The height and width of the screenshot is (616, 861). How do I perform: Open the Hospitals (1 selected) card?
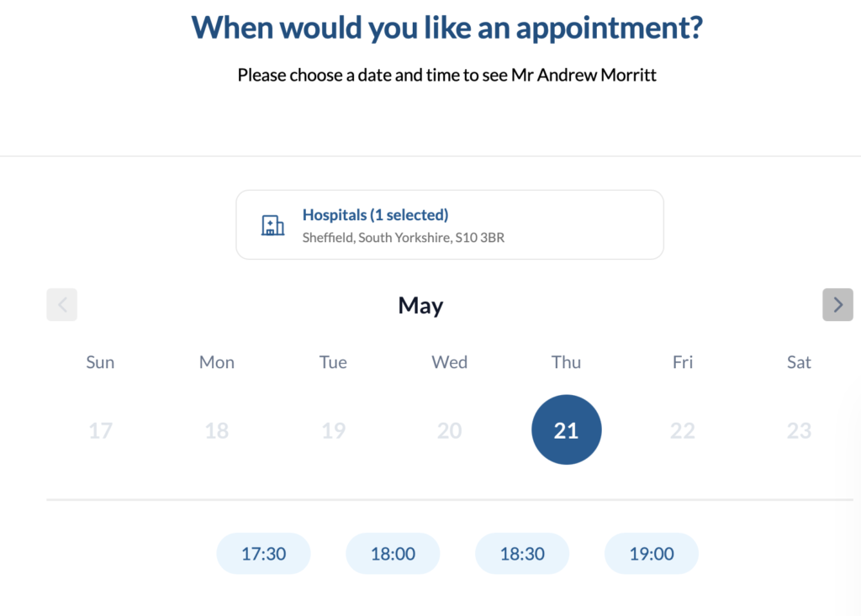coord(450,224)
